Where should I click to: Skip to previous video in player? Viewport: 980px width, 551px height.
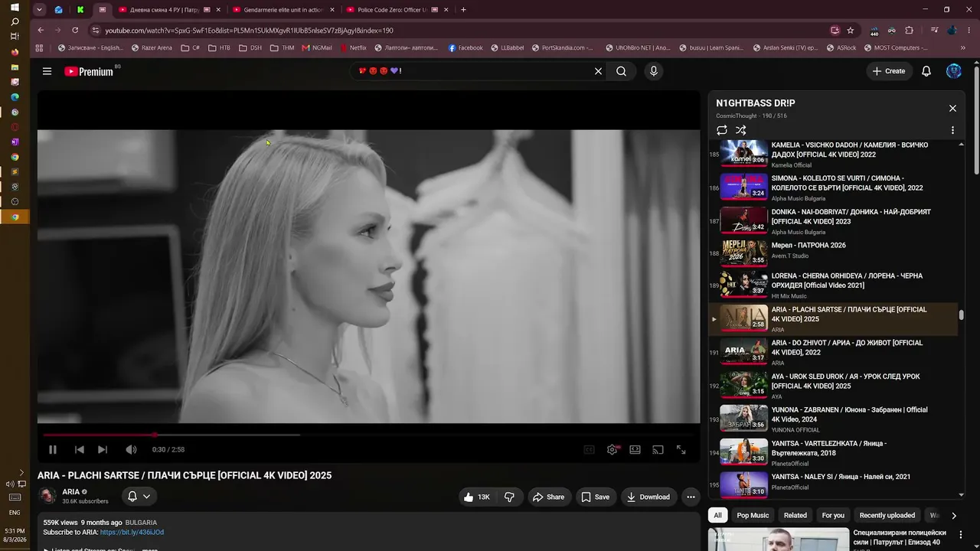tap(80, 450)
